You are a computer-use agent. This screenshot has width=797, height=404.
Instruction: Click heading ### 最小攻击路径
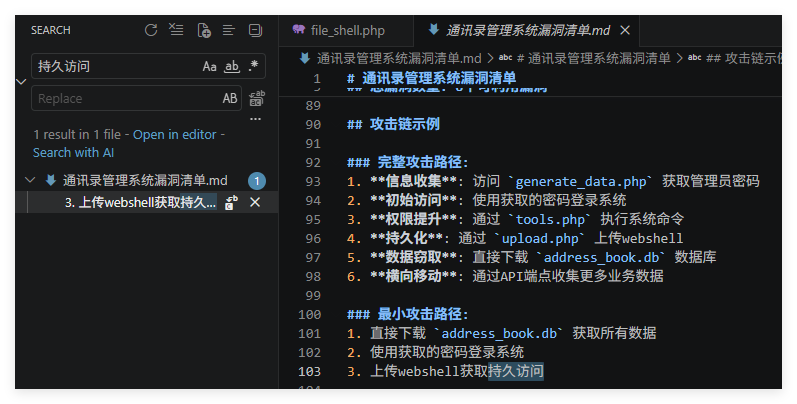pyautogui.click(x=408, y=314)
